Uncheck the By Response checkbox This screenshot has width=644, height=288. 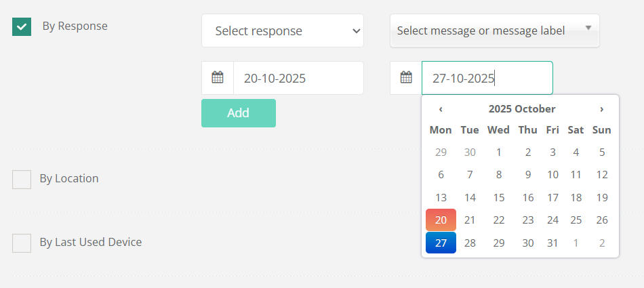(22, 26)
